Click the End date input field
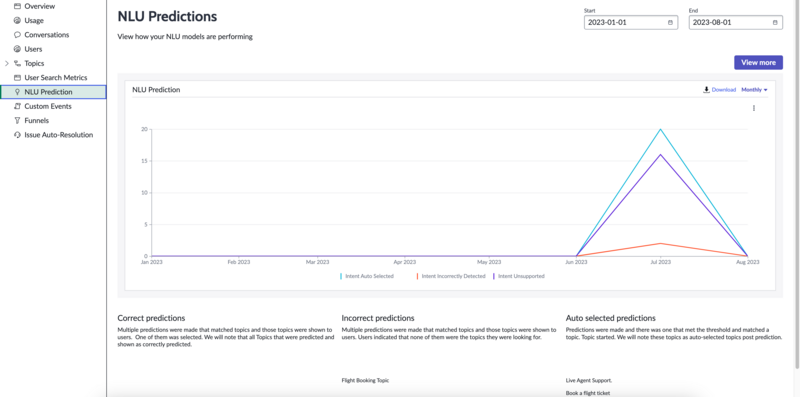The width and height of the screenshot is (800, 397). tap(736, 22)
